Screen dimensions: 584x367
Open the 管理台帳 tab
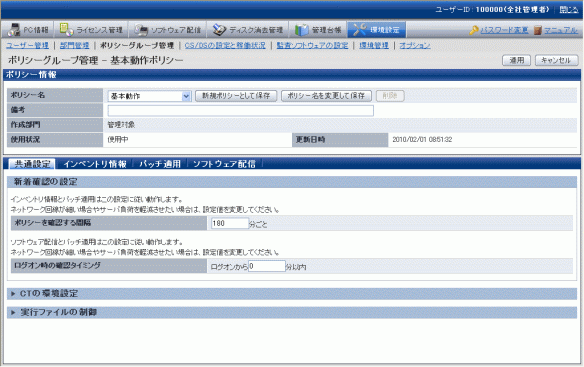318,29
